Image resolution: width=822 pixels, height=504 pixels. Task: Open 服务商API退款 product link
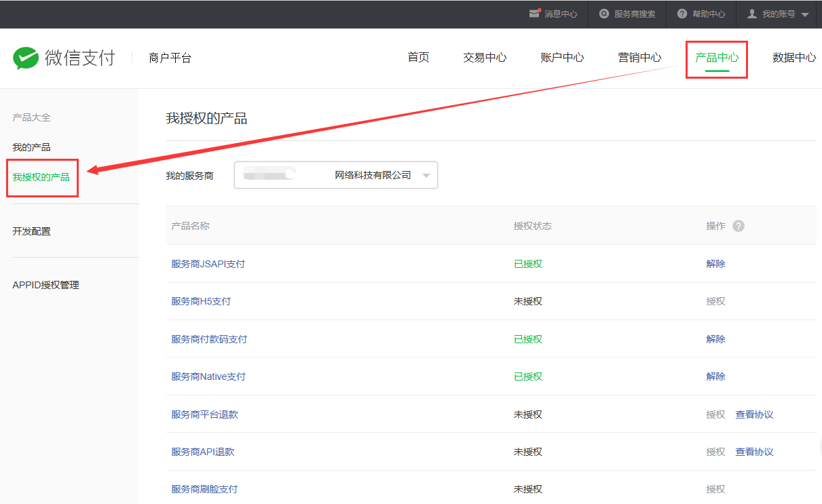[x=203, y=452]
